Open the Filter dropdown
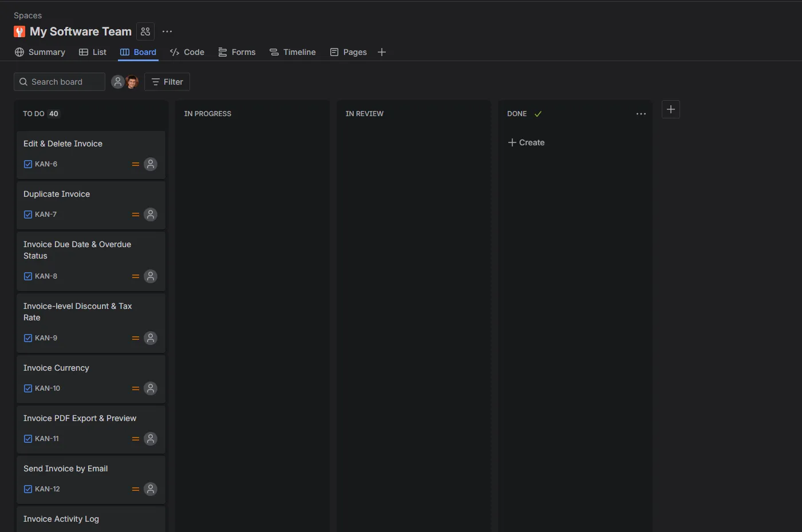802x532 pixels. (x=167, y=82)
